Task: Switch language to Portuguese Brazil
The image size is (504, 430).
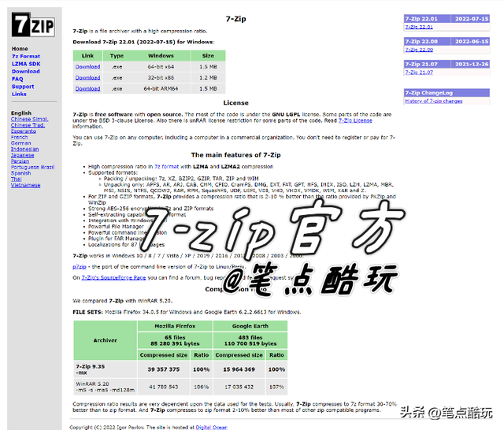Action: point(33,167)
